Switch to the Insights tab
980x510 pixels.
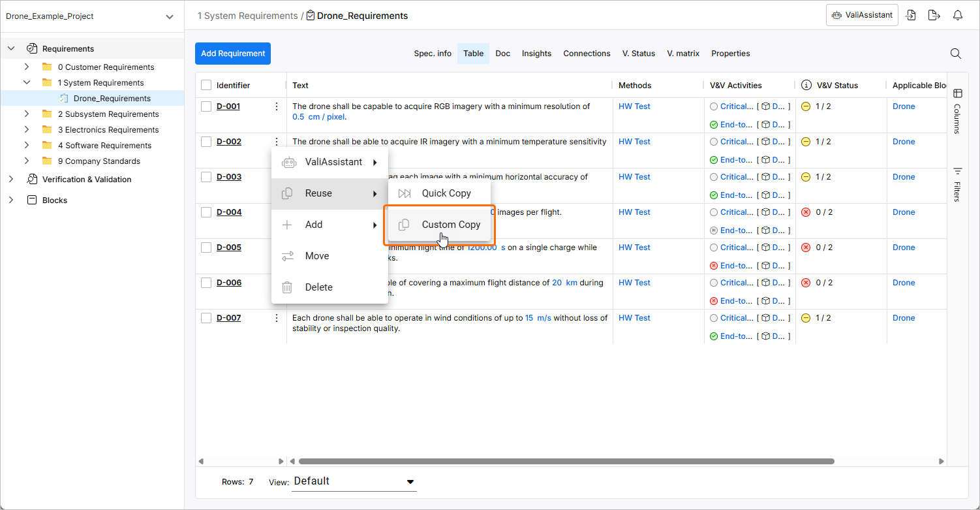pyautogui.click(x=536, y=54)
